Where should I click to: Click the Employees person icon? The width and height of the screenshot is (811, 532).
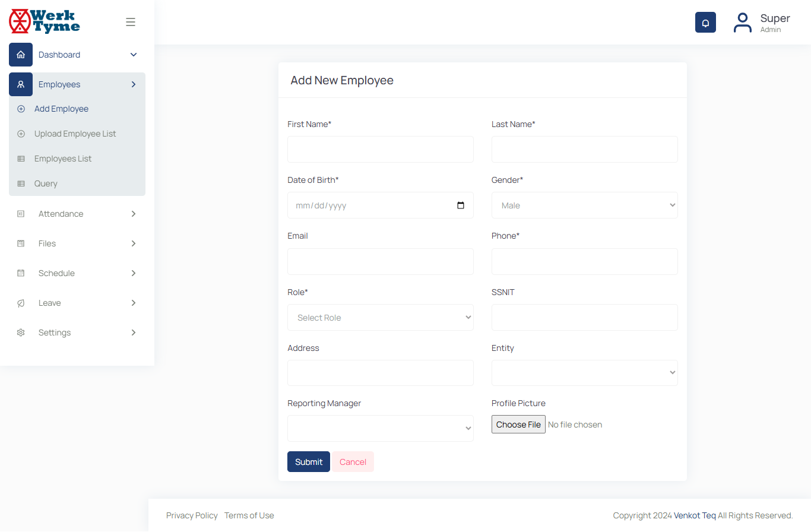pyautogui.click(x=21, y=84)
